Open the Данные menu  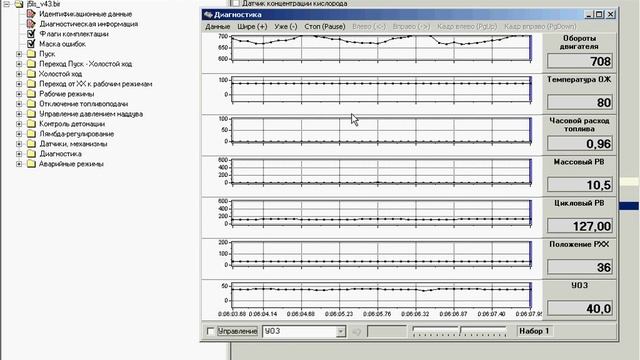point(218,27)
